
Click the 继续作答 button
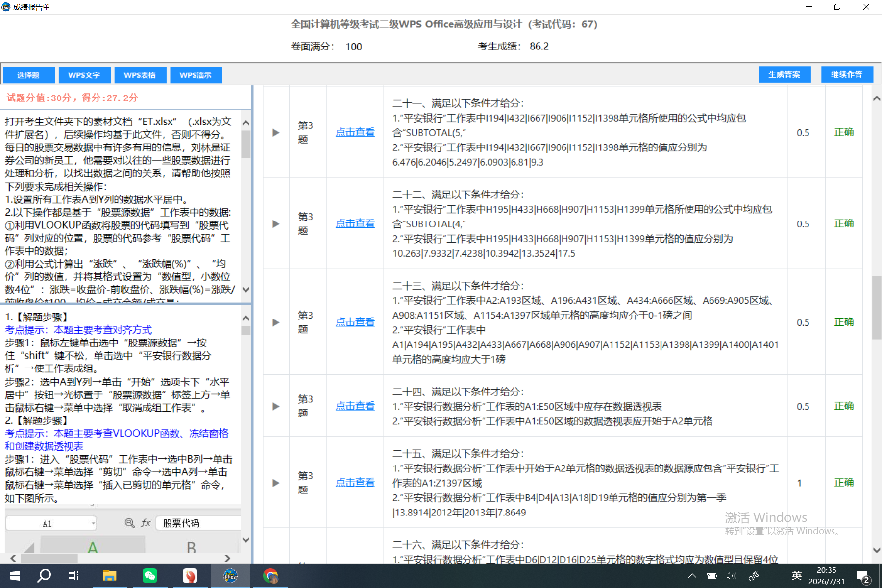tap(847, 74)
